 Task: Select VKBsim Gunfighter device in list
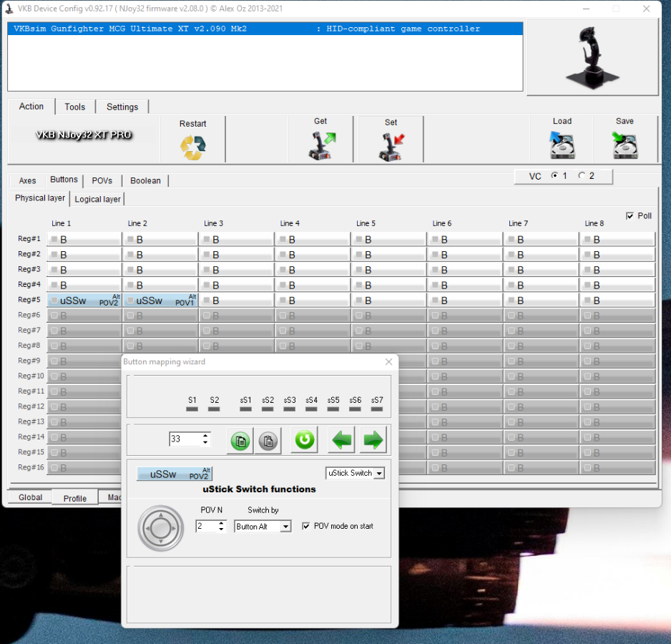[x=265, y=29]
